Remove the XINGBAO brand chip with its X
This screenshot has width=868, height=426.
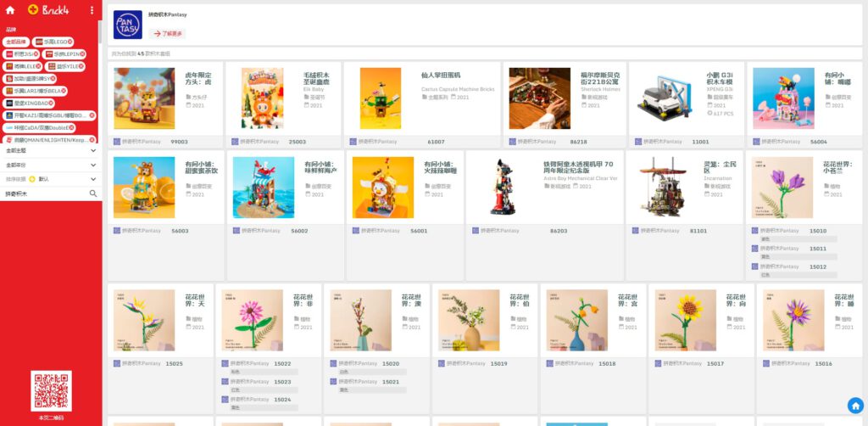point(51,103)
